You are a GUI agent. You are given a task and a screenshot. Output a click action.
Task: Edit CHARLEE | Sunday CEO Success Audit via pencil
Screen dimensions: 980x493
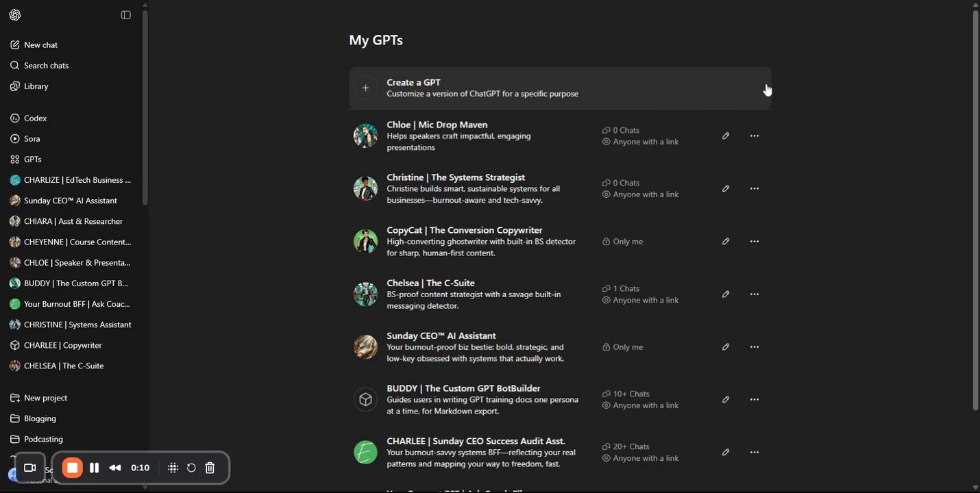coord(726,452)
